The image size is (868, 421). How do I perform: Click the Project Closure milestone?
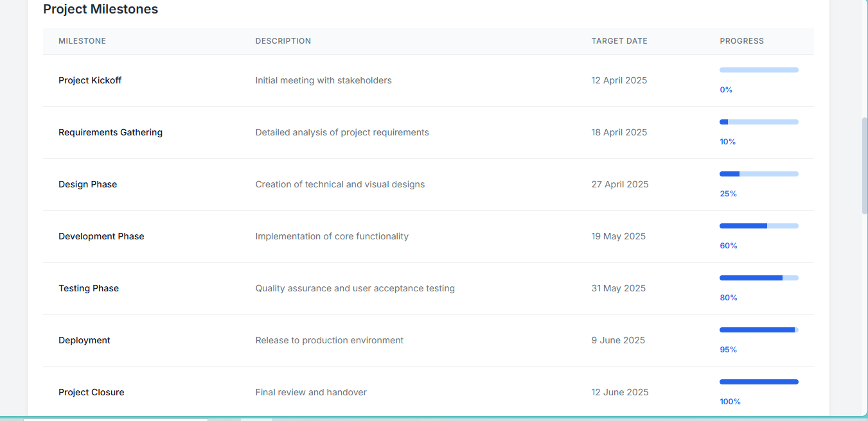[91, 392]
